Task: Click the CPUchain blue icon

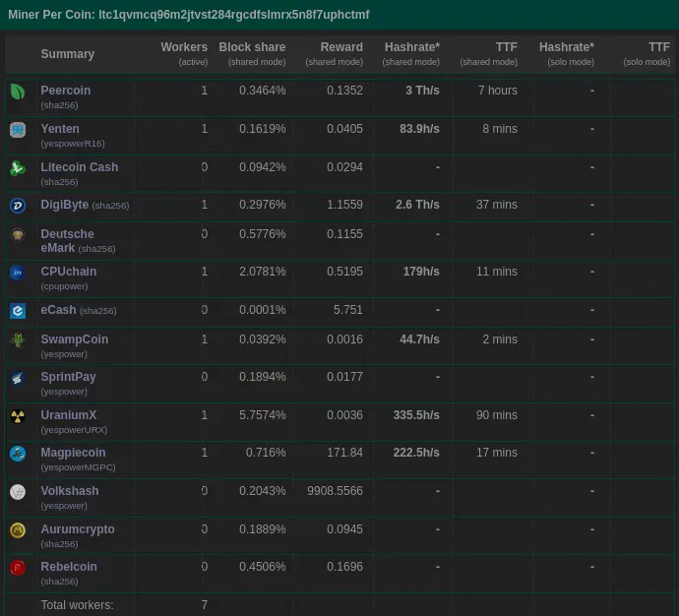Action: coord(18,273)
